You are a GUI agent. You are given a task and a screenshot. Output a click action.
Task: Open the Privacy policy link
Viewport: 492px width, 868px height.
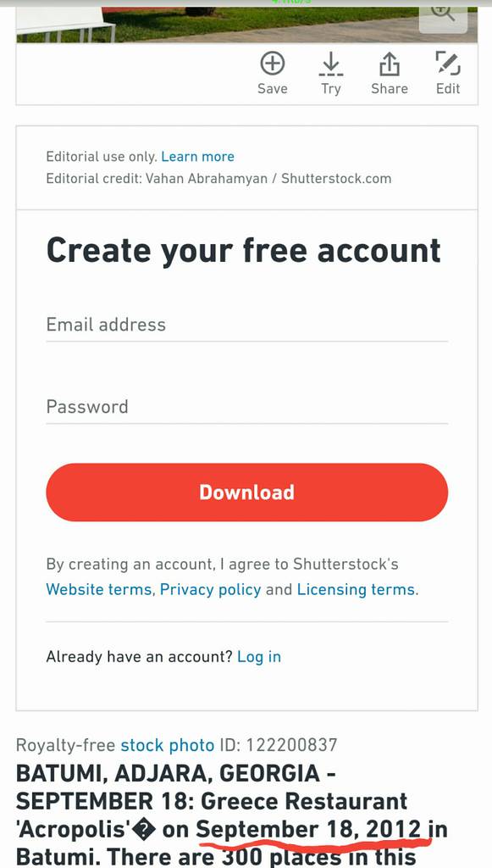[x=210, y=590]
